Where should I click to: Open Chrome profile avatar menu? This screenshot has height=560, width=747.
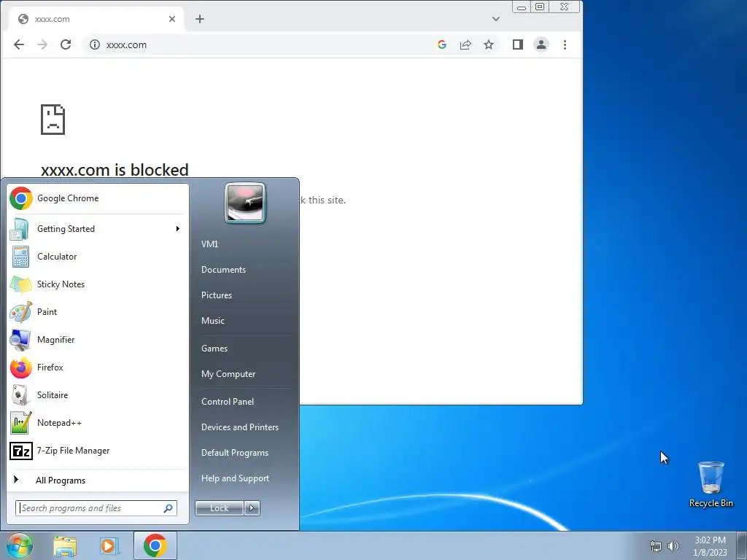[x=541, y=44]
